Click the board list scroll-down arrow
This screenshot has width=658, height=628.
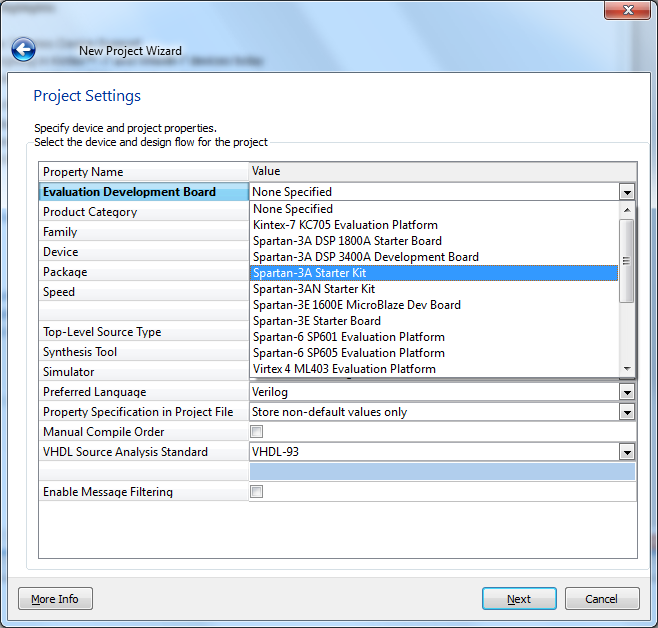tap(627, 368)
